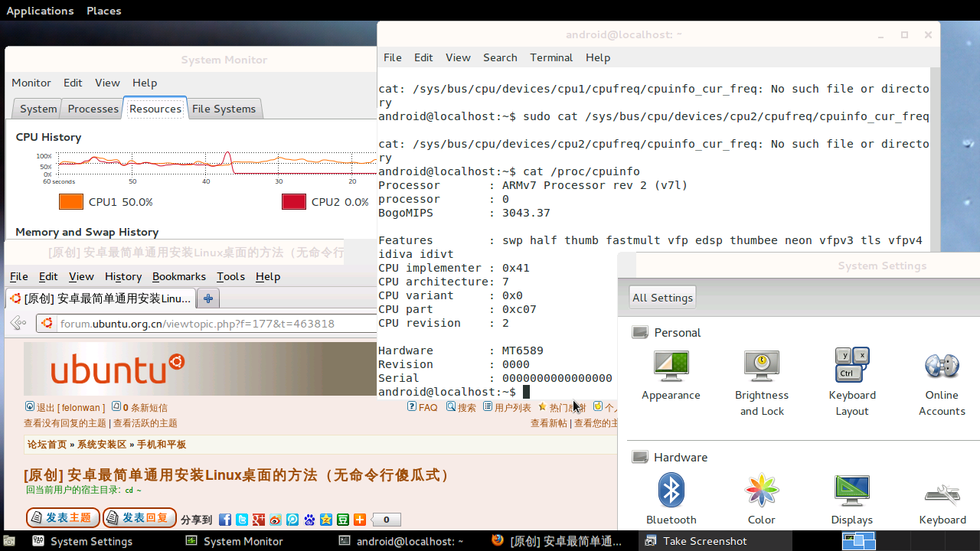Open Online Accounts settings

pyautogui.click(x=942, y=383)
